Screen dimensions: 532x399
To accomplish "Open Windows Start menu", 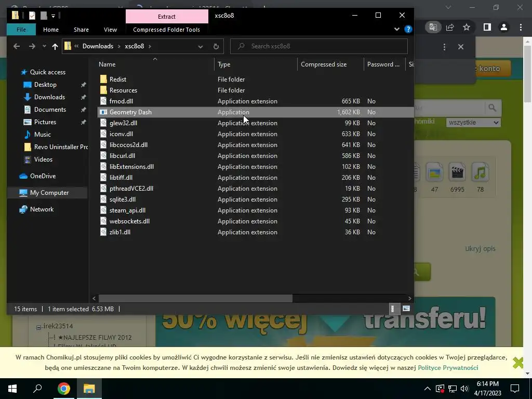I will tap(12, 389).
